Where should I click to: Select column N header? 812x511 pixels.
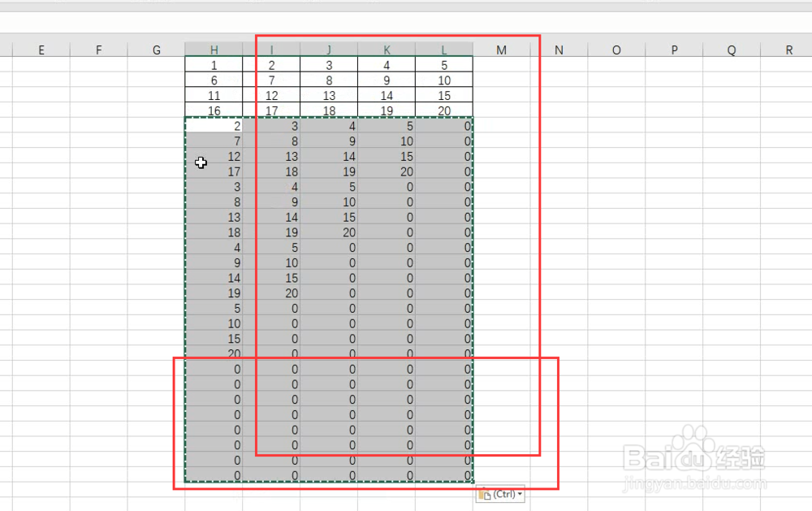(559, 50)
